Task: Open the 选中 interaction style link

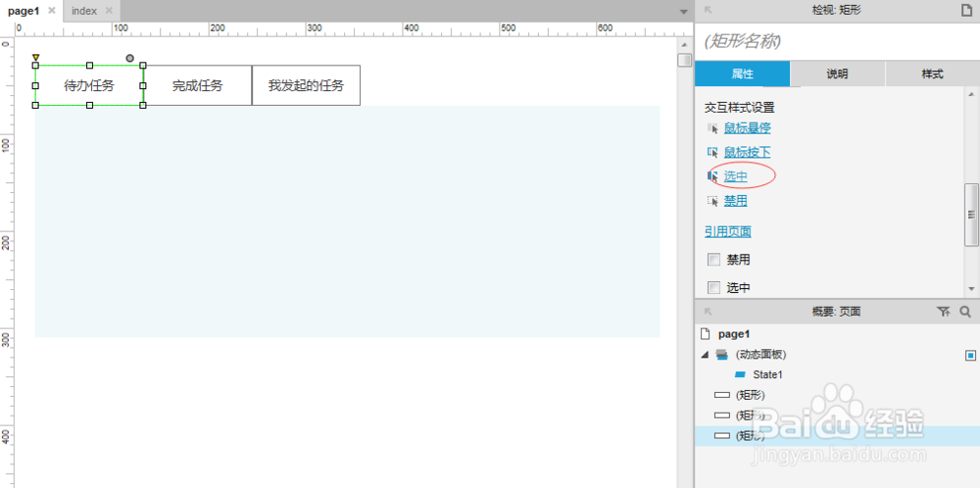Action: click(x=736, y=176)
